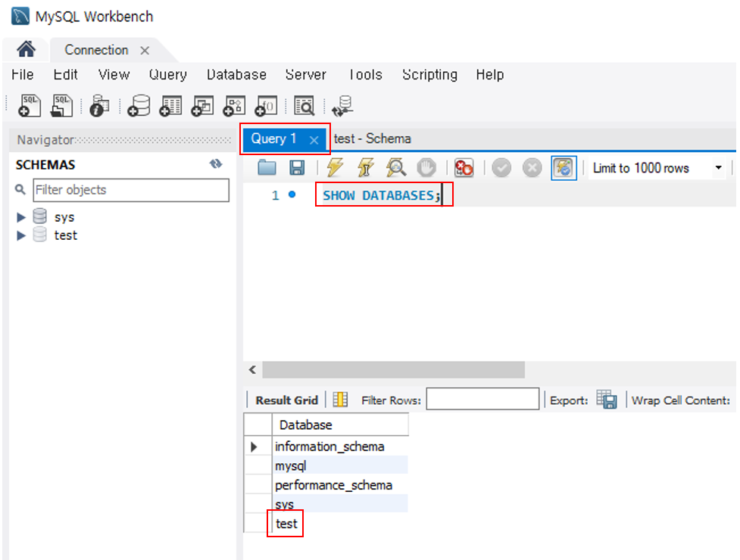
Task: Select the Connection tab
Action: pos(96,50)
